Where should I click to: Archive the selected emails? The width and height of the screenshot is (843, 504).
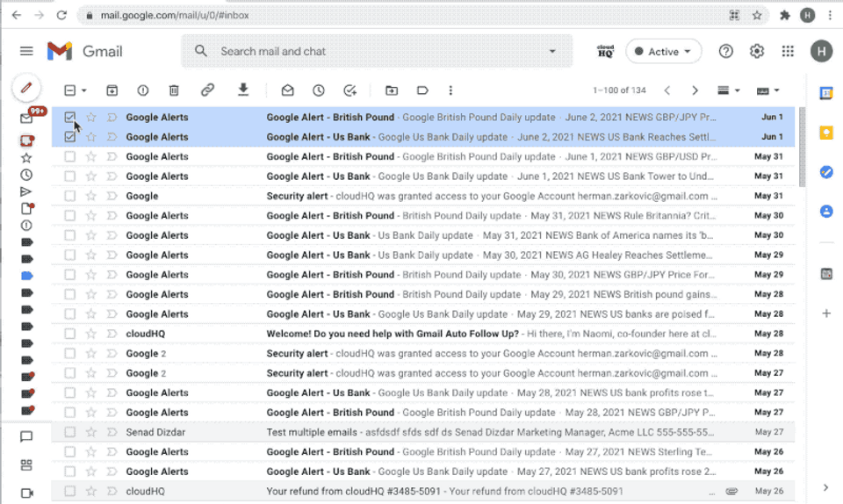coord(112,90)
